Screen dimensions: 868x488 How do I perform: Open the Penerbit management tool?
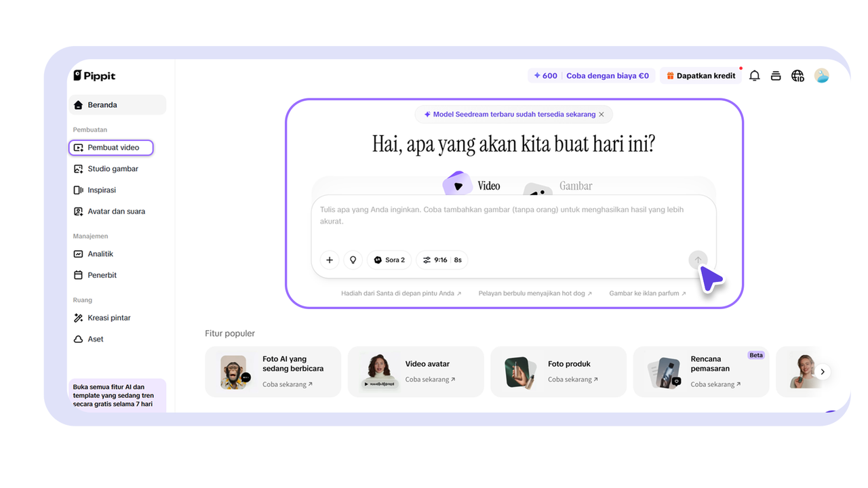pos(102,274)
